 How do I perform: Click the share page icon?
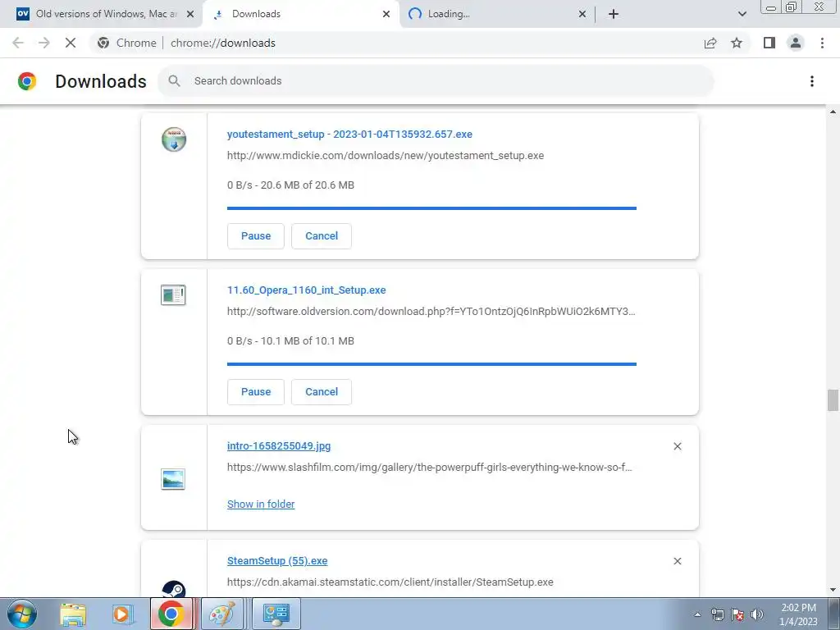[x=710, y=43]
